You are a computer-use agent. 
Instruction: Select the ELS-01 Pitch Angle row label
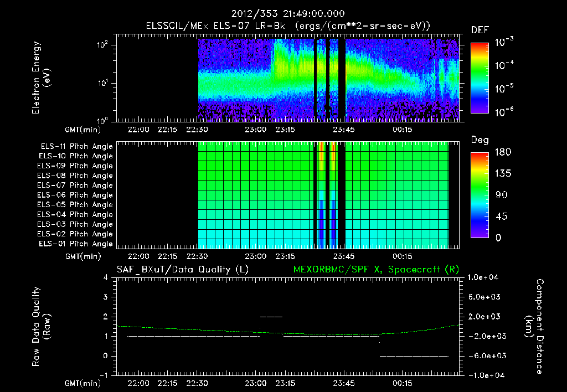tap(76, 244)
